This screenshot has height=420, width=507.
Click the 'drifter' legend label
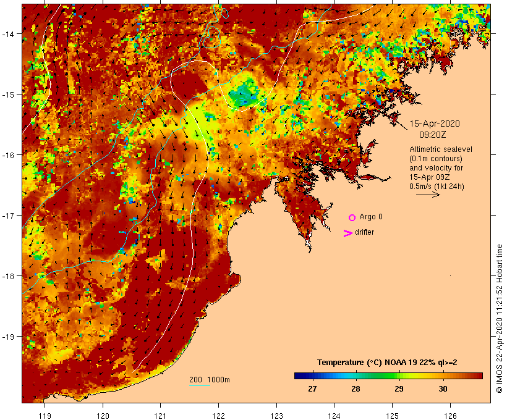[x=364, y=232]
